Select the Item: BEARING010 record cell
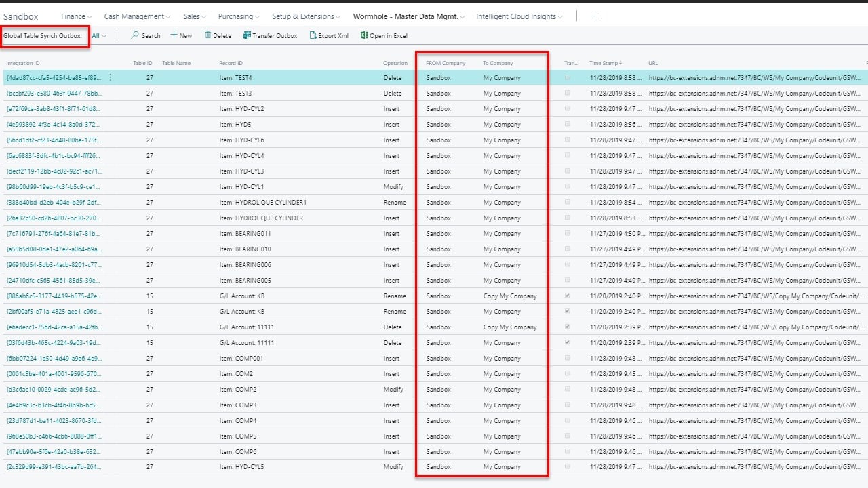The height and width of the screenshot is (488, 868). (245, 249)
